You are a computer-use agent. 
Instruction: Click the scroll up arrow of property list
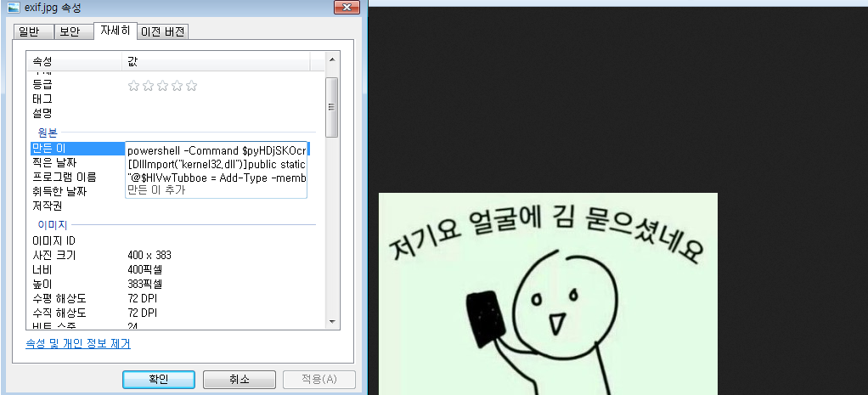(332, 59)
